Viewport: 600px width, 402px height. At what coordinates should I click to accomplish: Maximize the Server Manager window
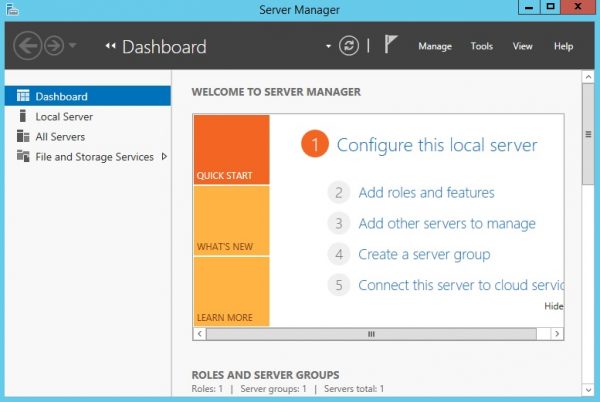(550, 7)
